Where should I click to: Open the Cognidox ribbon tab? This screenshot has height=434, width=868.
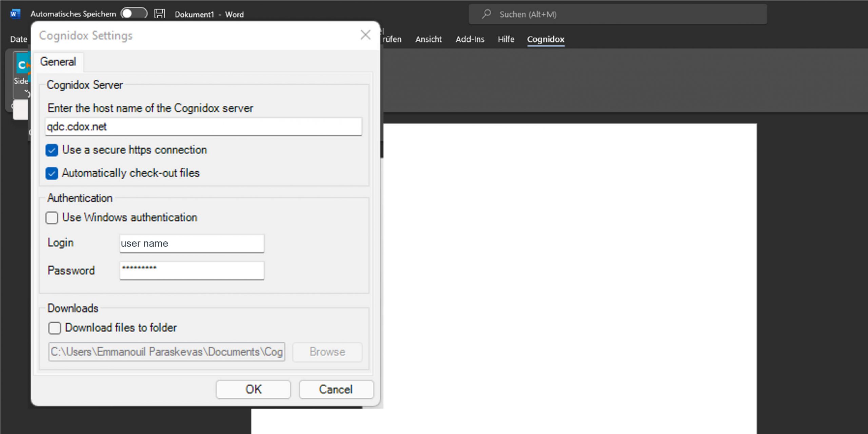pos(545,39)
